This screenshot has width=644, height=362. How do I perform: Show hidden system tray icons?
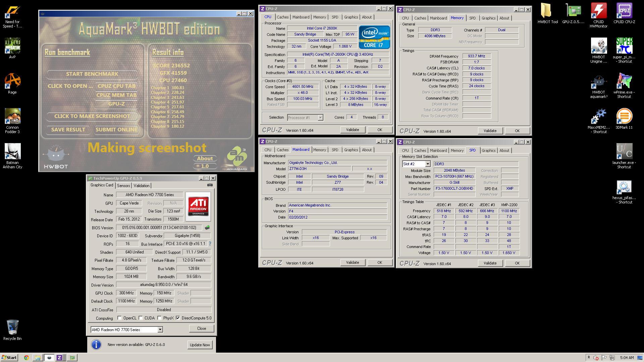589,358
